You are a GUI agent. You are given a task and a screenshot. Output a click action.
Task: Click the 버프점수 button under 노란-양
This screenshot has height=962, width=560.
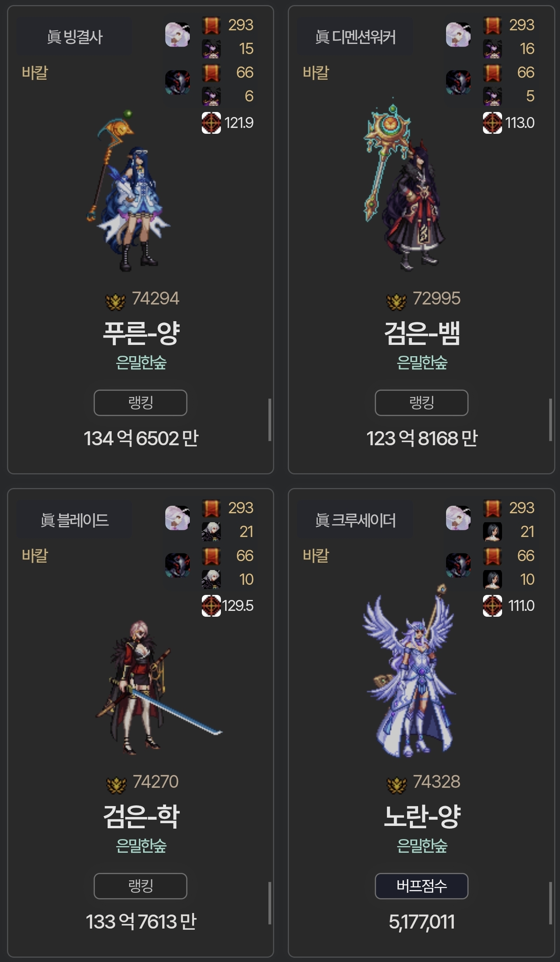click(422, 886)
